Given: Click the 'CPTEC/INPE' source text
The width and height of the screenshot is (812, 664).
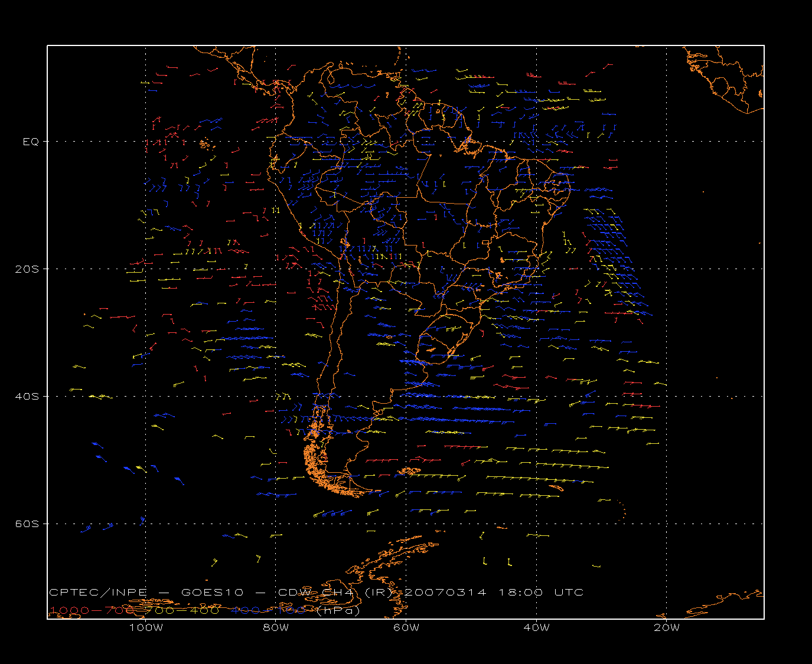Looking at the screenshot, I should tap(99, 593).
